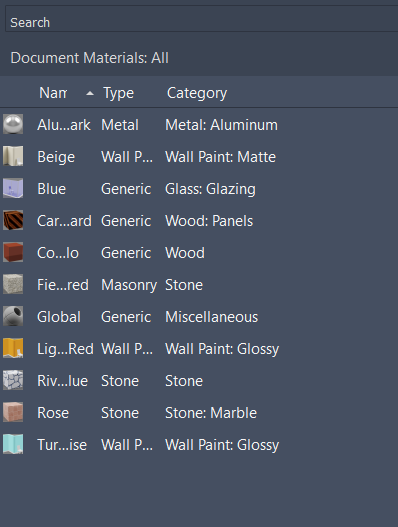Select the red wood cube thumbnail
Image resolution: width=398 pixels, height=527 pixels.
[13, 252]
